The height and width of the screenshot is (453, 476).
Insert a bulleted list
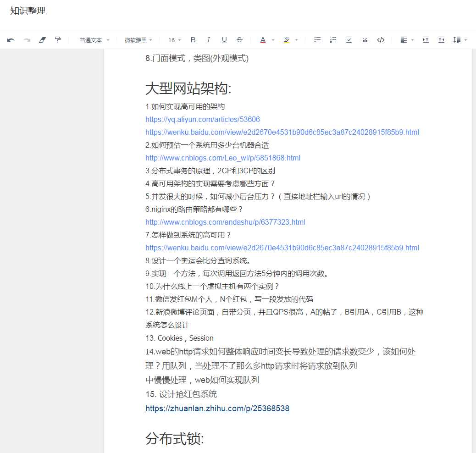[317, 40]
